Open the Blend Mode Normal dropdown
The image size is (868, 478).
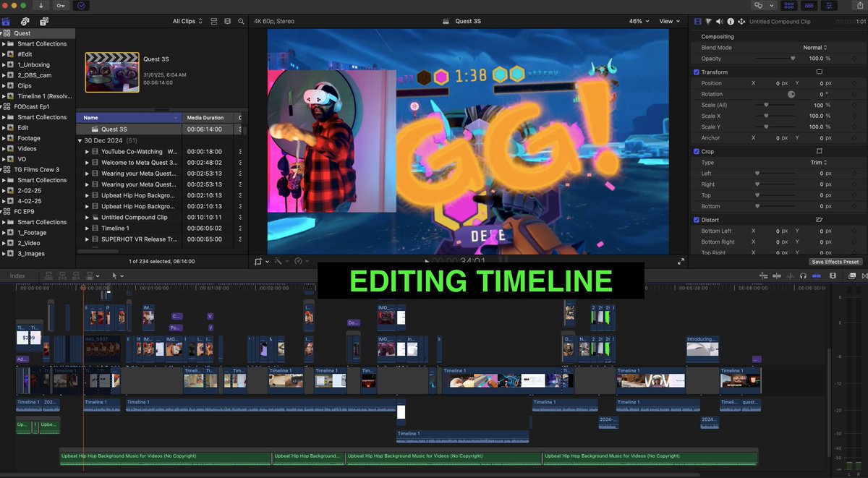pos(814,48)
